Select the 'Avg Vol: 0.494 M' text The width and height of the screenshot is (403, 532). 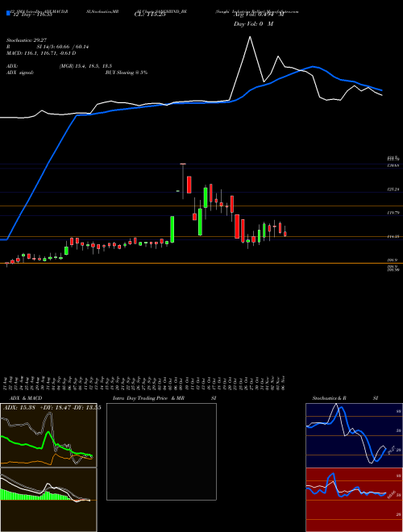[259, 15]
